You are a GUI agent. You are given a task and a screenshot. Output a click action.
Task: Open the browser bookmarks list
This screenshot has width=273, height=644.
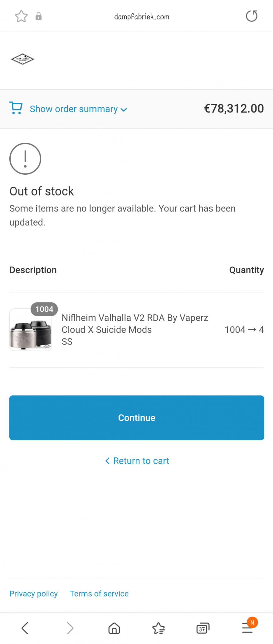tap(158, 628)
